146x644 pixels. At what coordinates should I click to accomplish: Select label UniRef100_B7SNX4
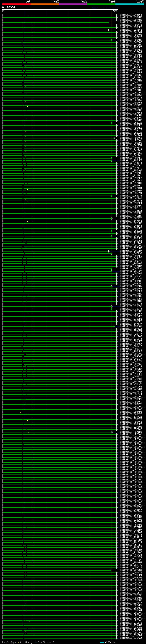[131, 331]
